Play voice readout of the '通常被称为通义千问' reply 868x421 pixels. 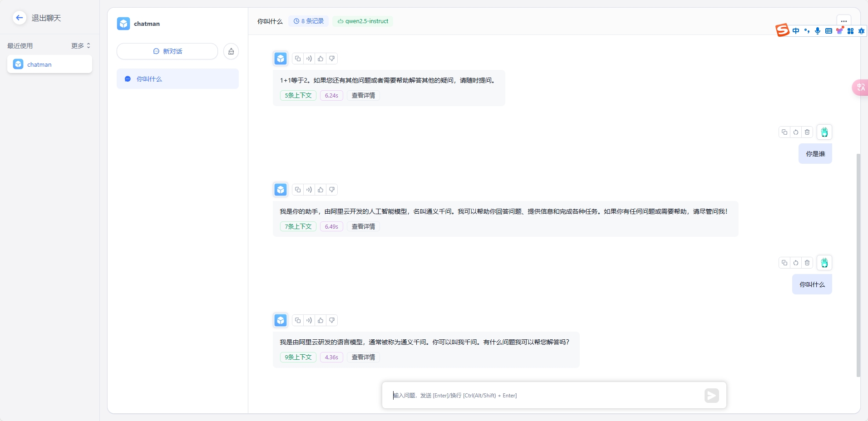[309, 320]
